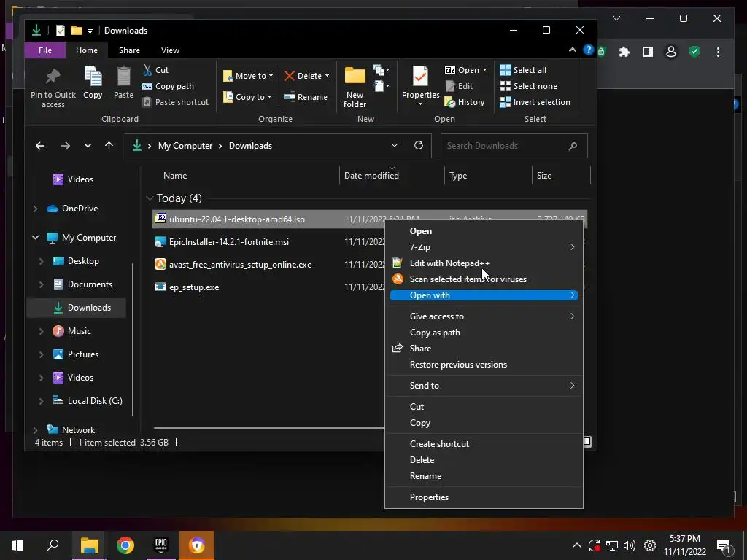Choose Copy as path in context menu
The height and width of the screenshot is (560, 747).
[484, 332]
